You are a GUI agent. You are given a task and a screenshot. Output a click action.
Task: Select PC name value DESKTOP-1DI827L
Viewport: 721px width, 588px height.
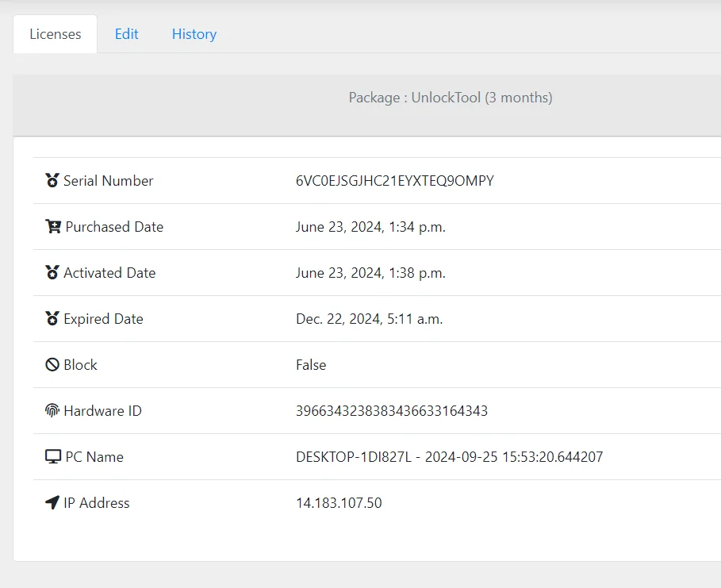click(x=354, y=457)
